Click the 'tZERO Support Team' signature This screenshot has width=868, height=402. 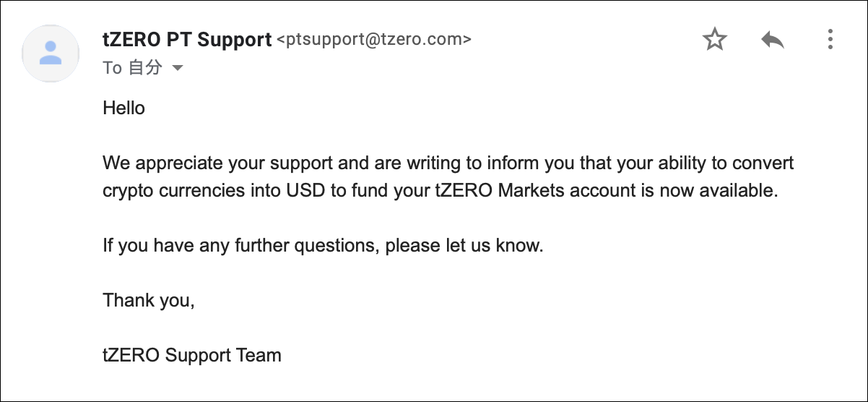192,355
